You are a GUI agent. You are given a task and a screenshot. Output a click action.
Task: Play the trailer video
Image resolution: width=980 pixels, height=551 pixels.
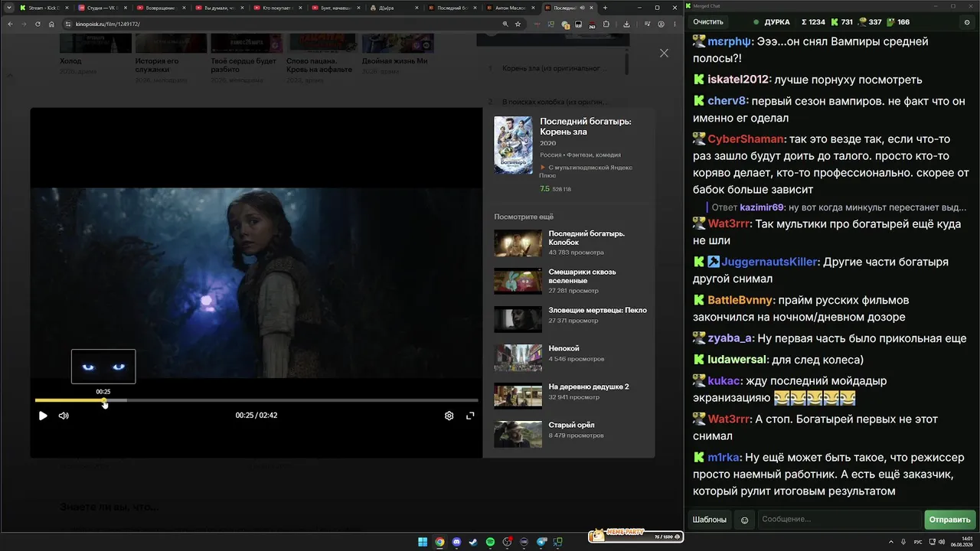point(43,416)
